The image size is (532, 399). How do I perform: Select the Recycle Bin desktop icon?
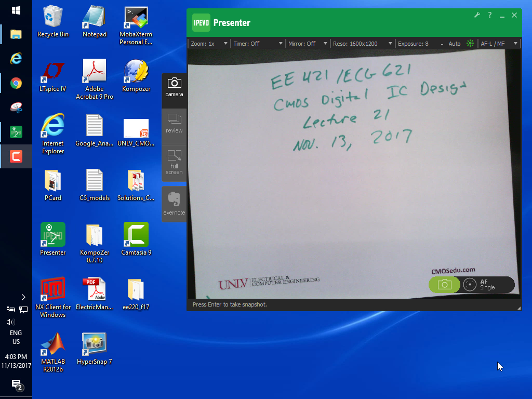[53, 21]
